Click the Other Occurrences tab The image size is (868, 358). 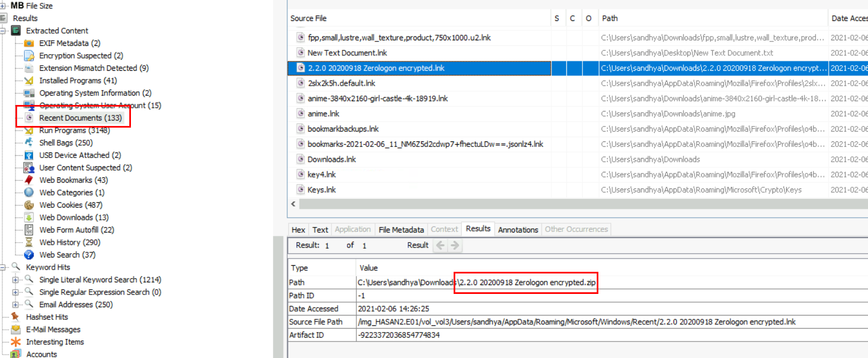[576, 229]
